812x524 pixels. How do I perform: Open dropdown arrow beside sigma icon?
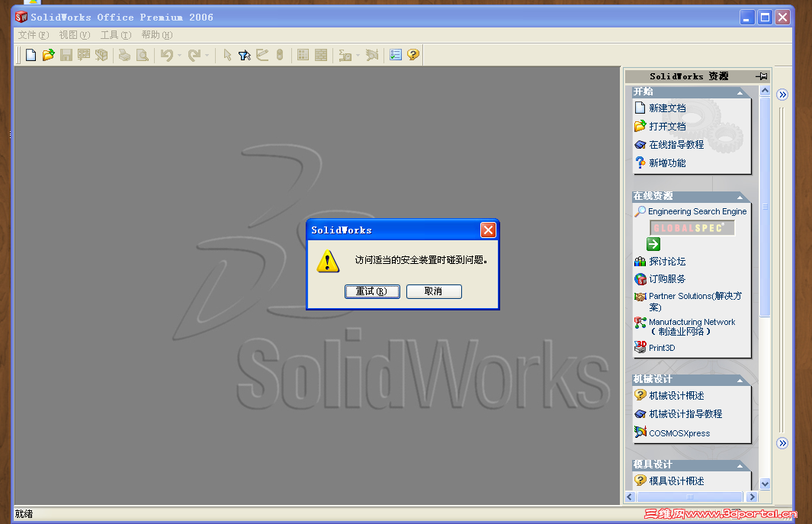coord(358,55)
